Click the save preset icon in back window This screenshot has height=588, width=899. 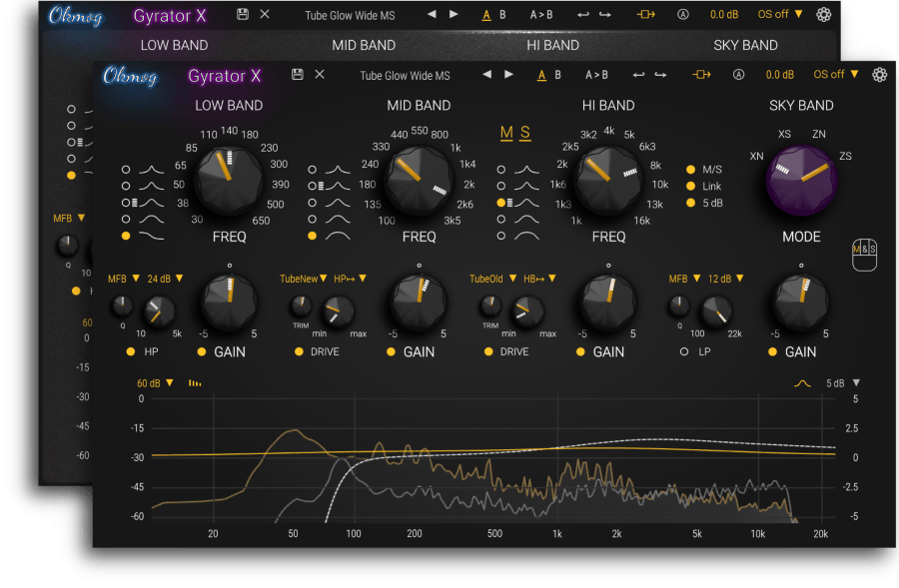(x=243, y=14)
